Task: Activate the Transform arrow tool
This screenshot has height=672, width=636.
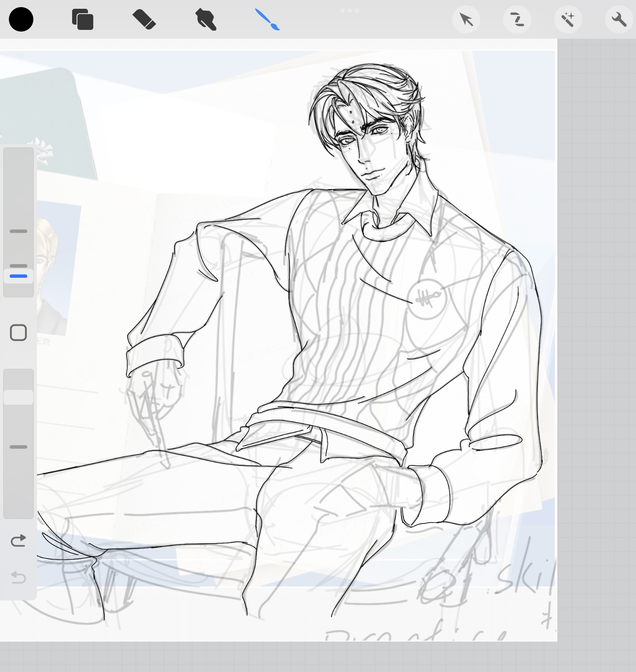Action: [466, 20]
